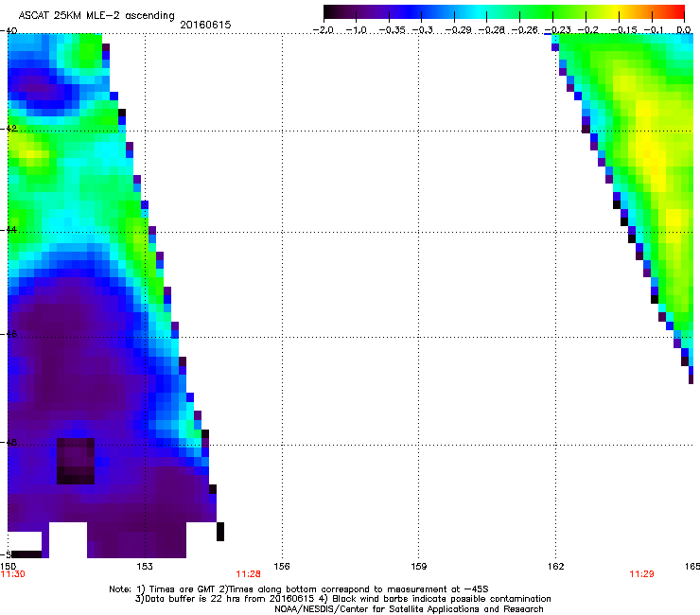This screenshot has height=615, width=700.
Task: Click the -0.35 color scale label
Action: tap(392, 30)
